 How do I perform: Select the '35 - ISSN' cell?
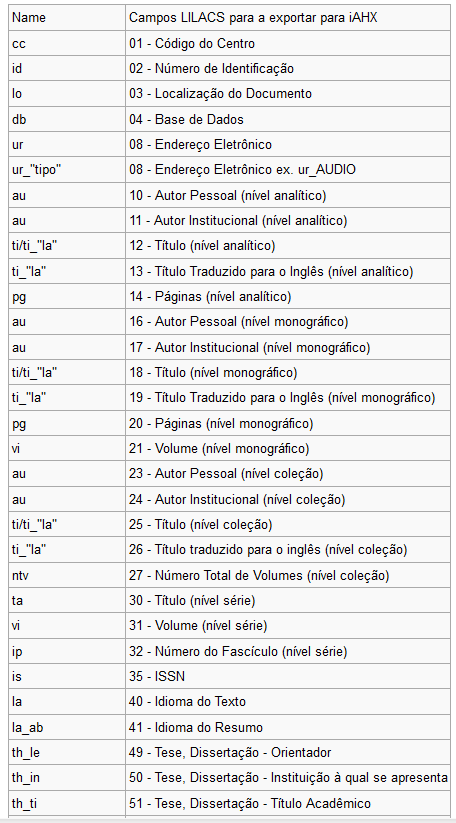point(288,677)
